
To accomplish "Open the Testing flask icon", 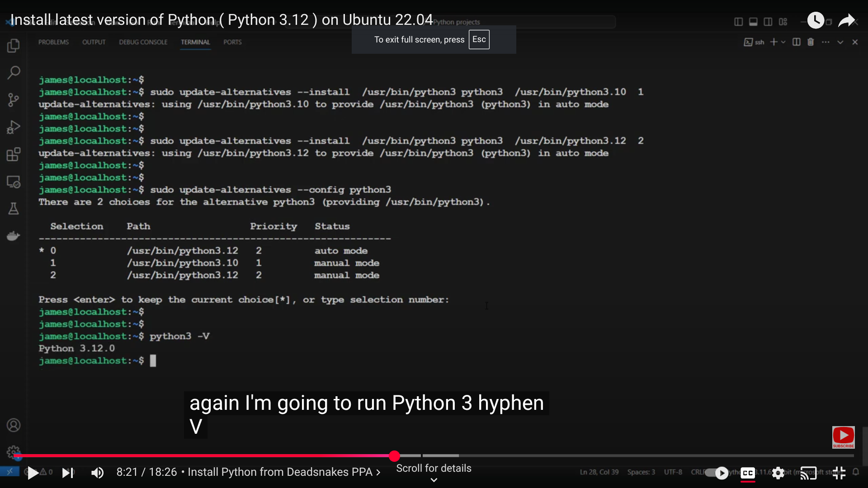I will click(x=14, y=208).
